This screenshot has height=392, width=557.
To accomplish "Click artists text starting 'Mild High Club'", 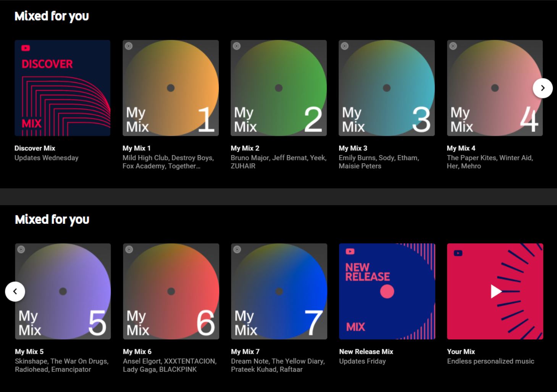I will tap(168, 162).
